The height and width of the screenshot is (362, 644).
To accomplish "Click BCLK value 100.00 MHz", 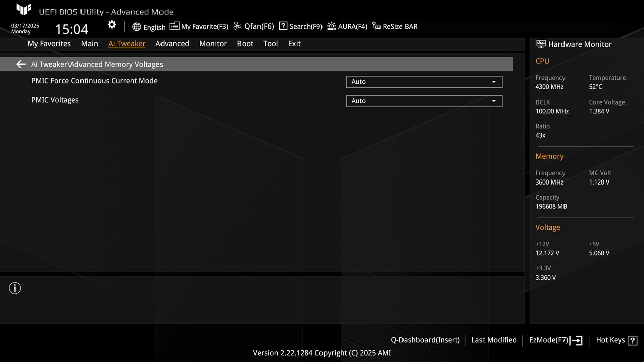I will click(x=552, y=111).
